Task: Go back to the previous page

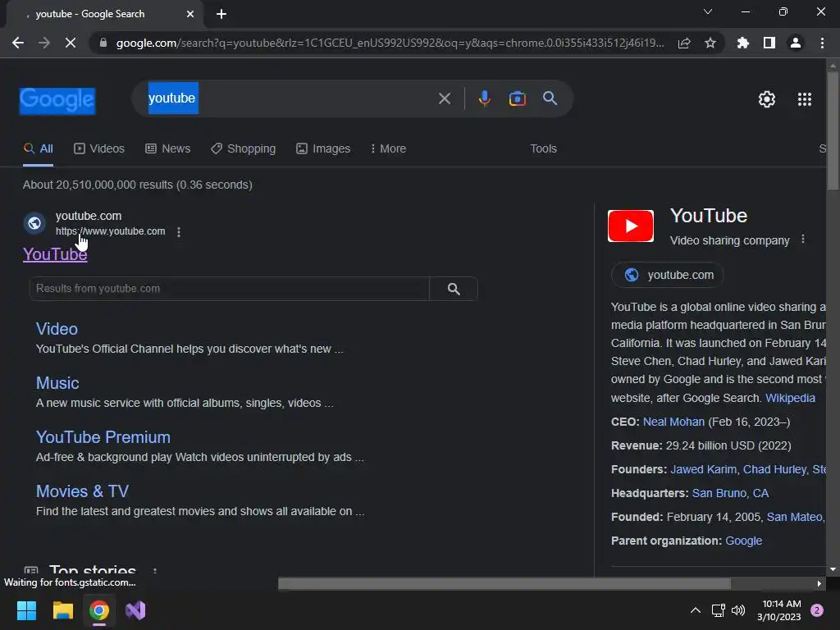Action: [18, 43]
